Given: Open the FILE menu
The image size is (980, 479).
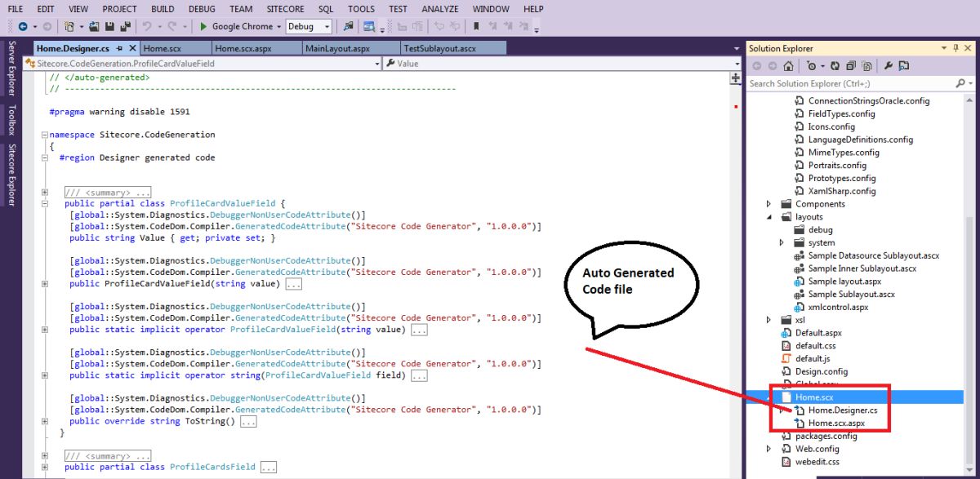Looking at the screenshot, I should click(x=15, y=9).
